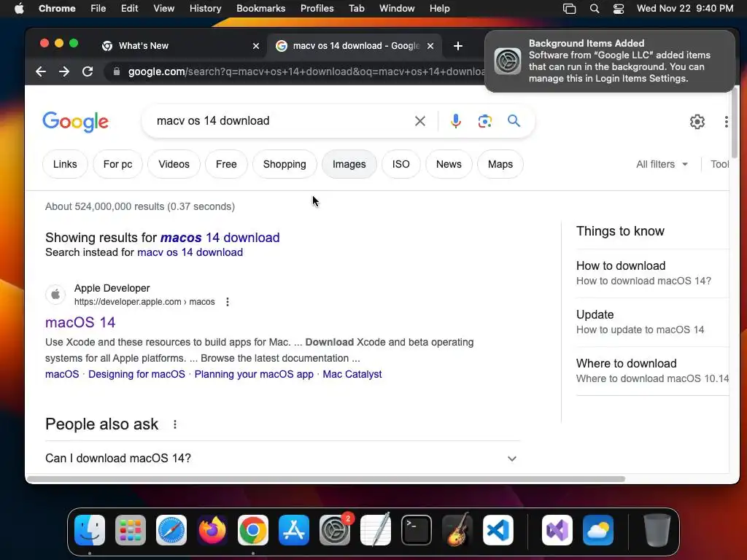Image resolution: width=747 pixels, height=560 pixels.
Task: Open TextEdit from the Dock
Action: (376, 530)
